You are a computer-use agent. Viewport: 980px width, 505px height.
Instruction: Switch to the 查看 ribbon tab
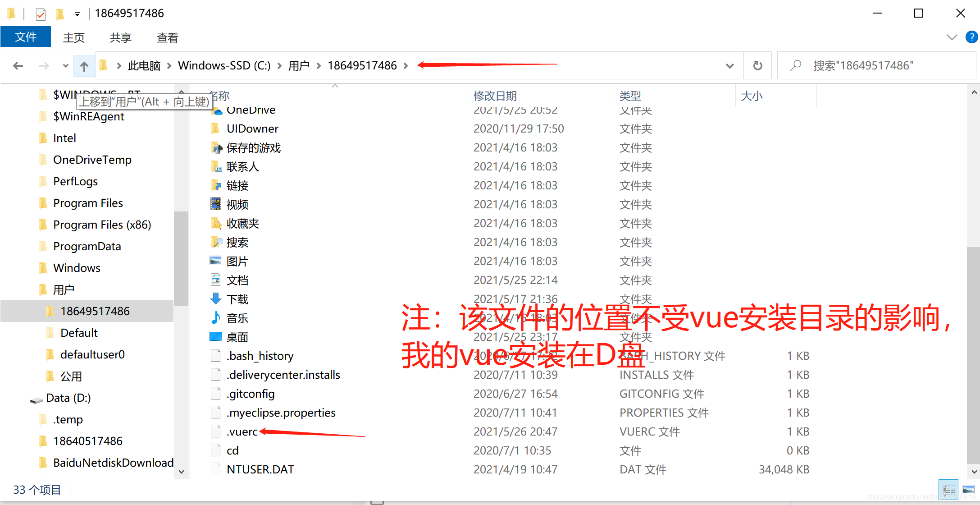point(168,37)
